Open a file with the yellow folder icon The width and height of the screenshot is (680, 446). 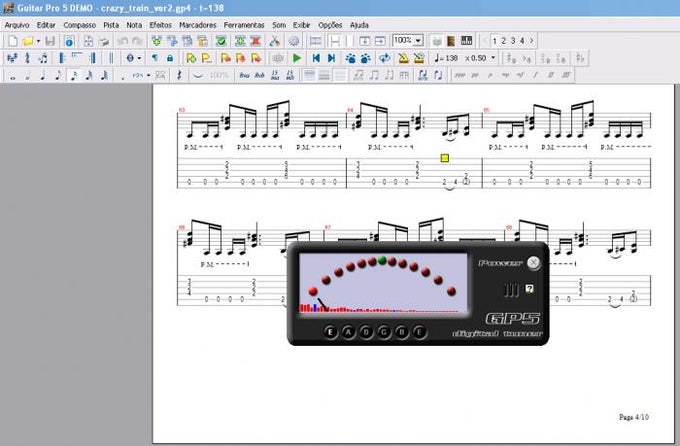point(28,41)
